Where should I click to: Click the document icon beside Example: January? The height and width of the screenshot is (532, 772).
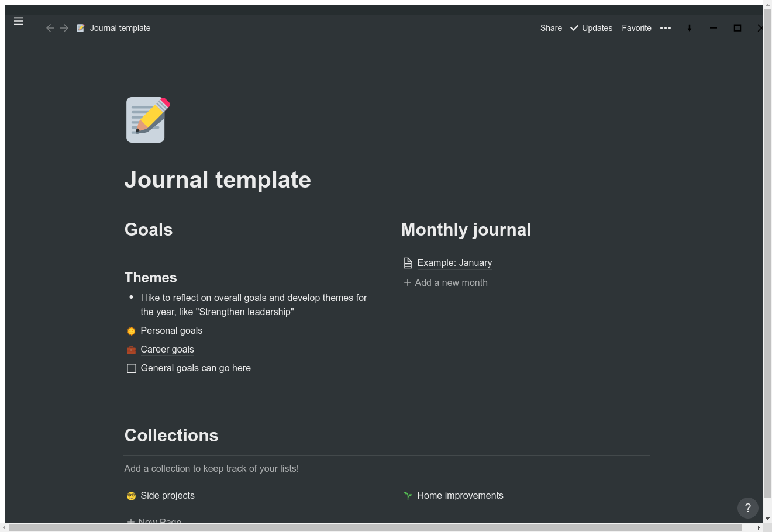pos(407,262)
